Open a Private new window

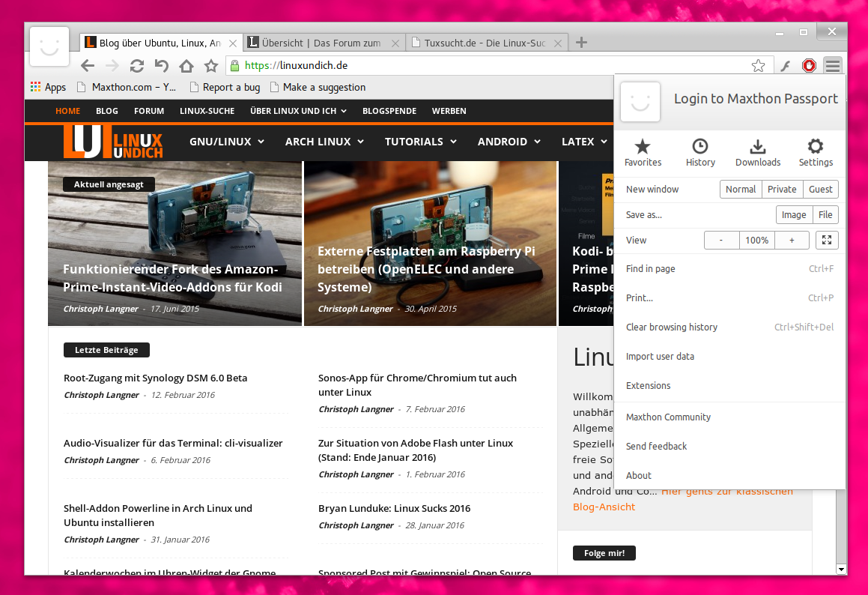tap(782, 190)
